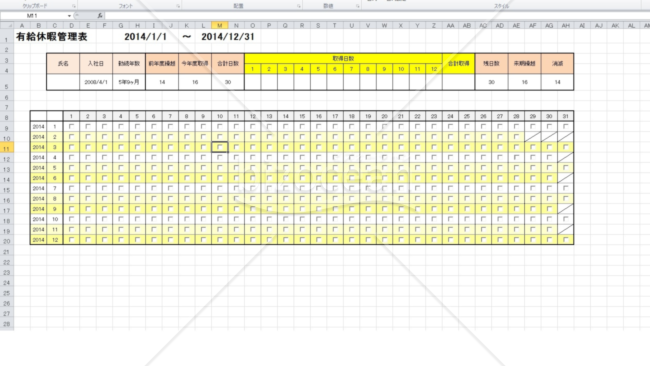This screenshot has height=366, width=650.
Task: Select the yellow month 6 header cell
Action: 335,69
